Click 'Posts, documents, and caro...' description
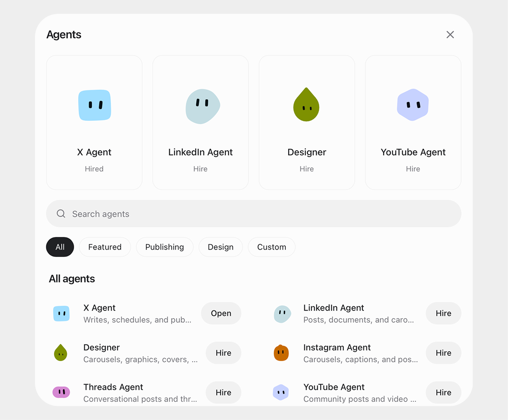 tap(359, 320)
